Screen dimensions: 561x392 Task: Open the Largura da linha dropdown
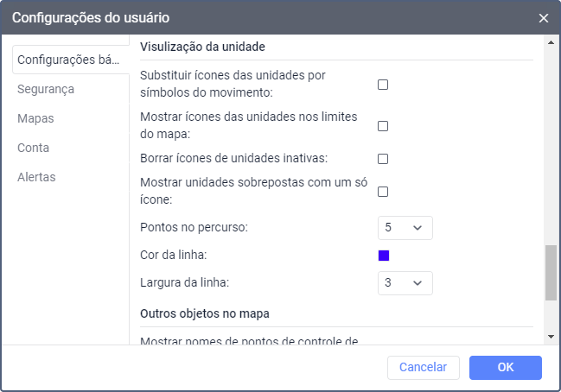(x=405, y=282)
